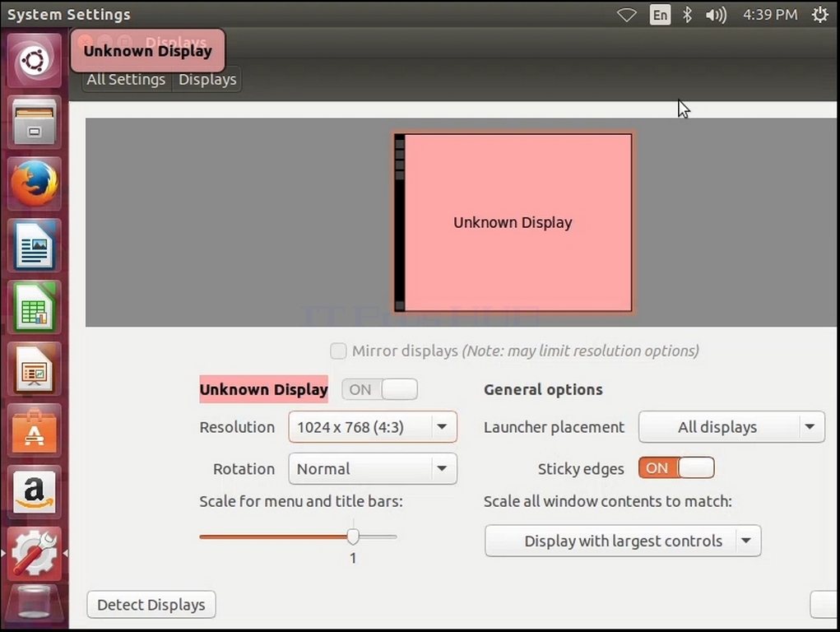840x632 pixels.
Task: Open the En keyboard layout indicator
Action: point(660,15)
